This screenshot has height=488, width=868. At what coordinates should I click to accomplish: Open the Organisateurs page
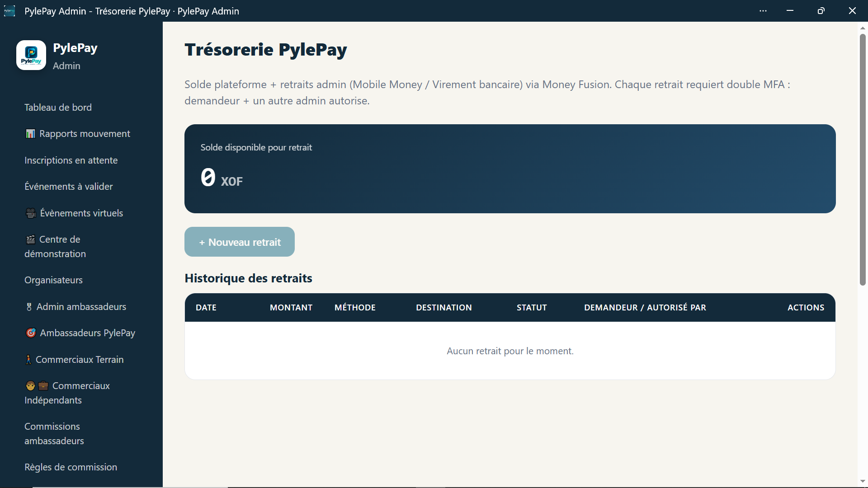click(x=53, y=280)
